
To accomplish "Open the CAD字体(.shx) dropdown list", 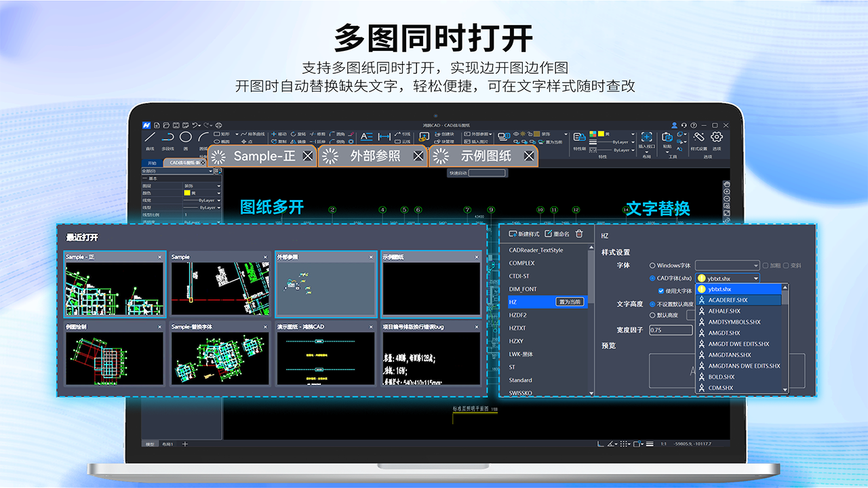I will click(x=755, y=278).
